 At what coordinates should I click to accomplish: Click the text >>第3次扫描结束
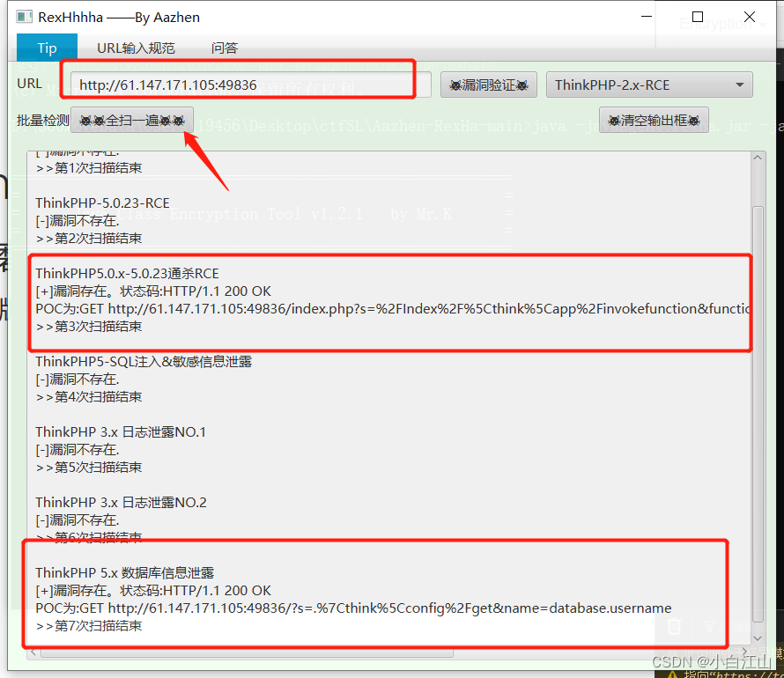[89, 327]
